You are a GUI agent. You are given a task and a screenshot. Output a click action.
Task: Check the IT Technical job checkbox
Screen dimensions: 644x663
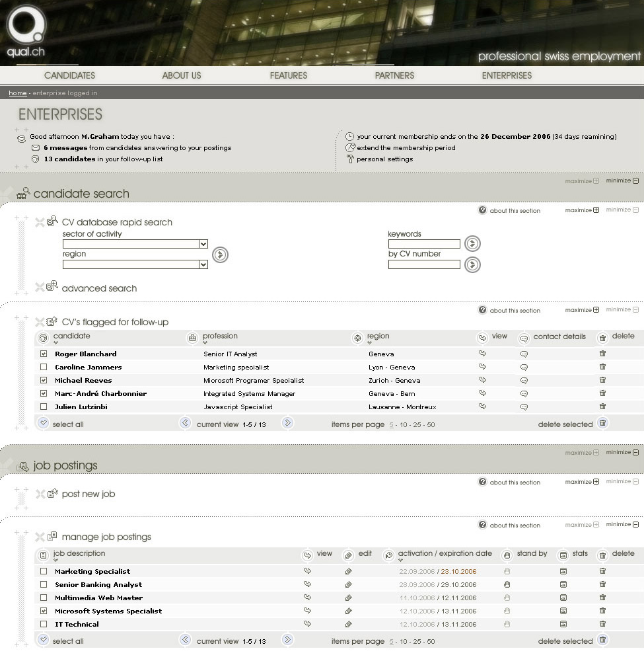(x=44, y=624)
